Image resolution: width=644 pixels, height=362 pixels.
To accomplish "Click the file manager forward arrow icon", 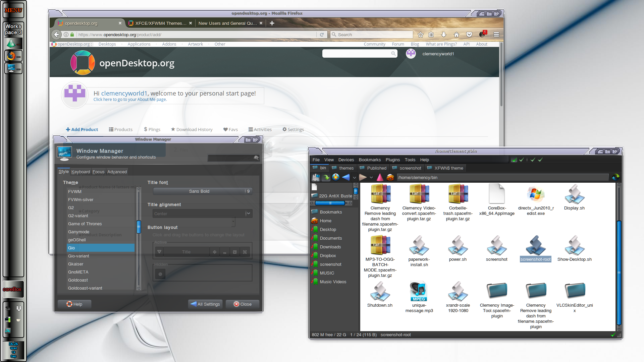I will (x=363, y=177).
